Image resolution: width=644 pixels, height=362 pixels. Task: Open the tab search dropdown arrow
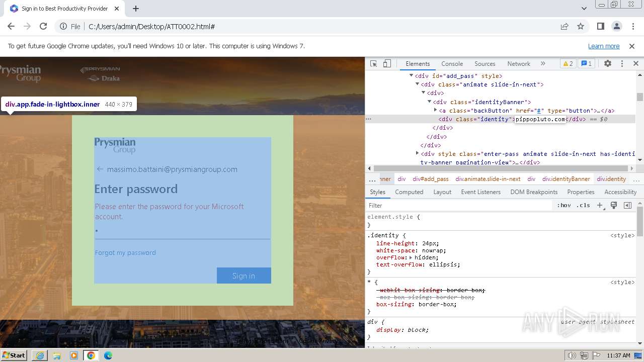point(584,9)
